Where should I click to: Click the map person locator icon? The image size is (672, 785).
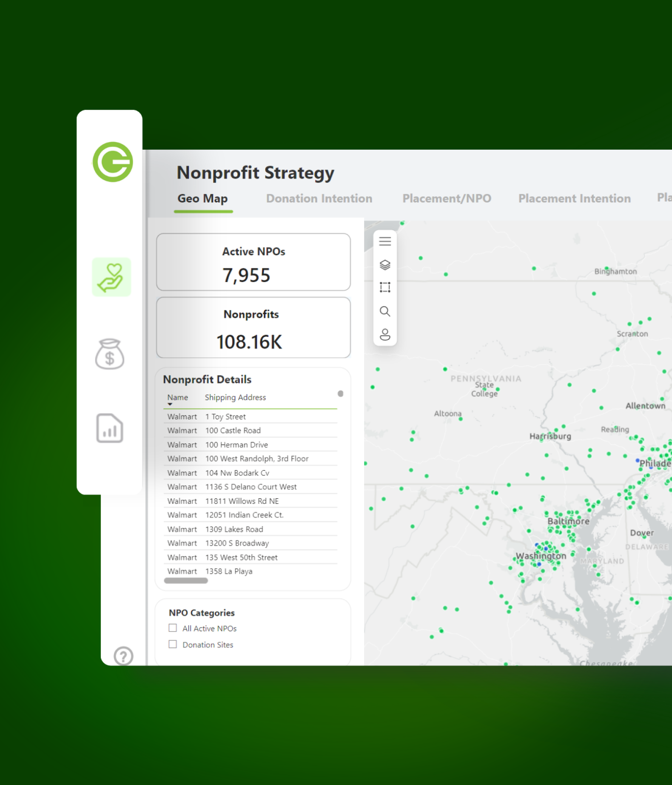[x=385, y=335]
